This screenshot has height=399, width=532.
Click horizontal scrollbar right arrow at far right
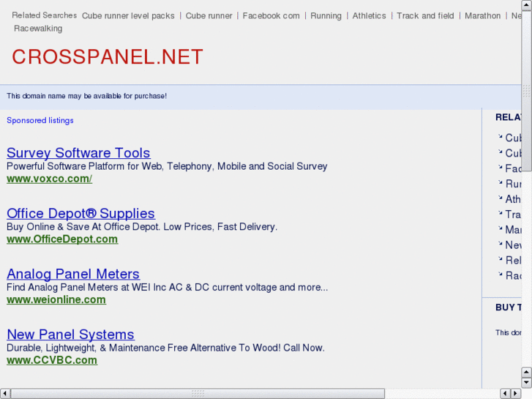pyautogui.click(x=516, y=394)
